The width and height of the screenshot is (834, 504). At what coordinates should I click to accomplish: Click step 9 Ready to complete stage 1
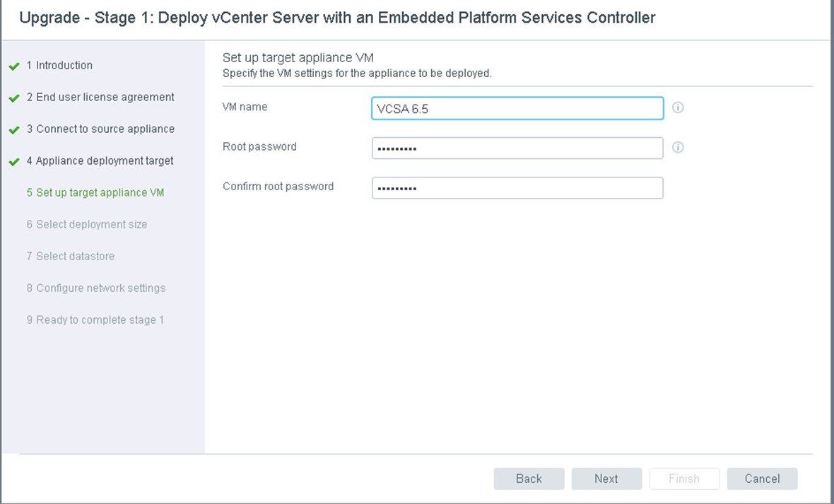95,320
